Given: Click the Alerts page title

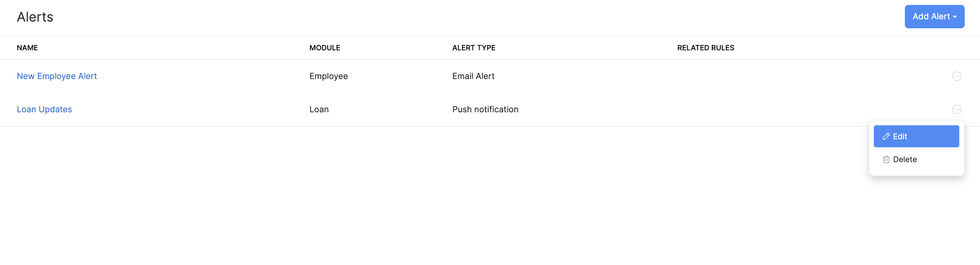Looking at the screenshot, I should pos(35,17).
